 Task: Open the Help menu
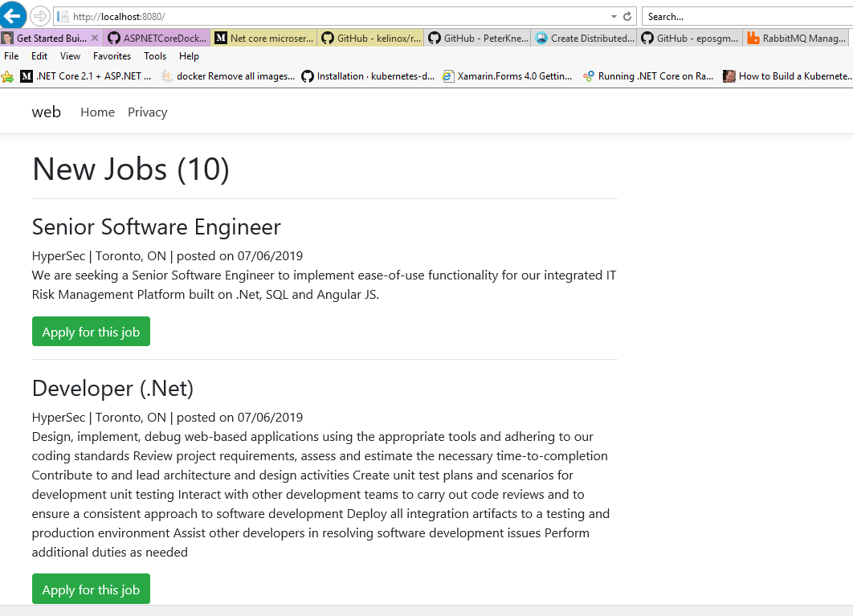[x=189, y=56]
